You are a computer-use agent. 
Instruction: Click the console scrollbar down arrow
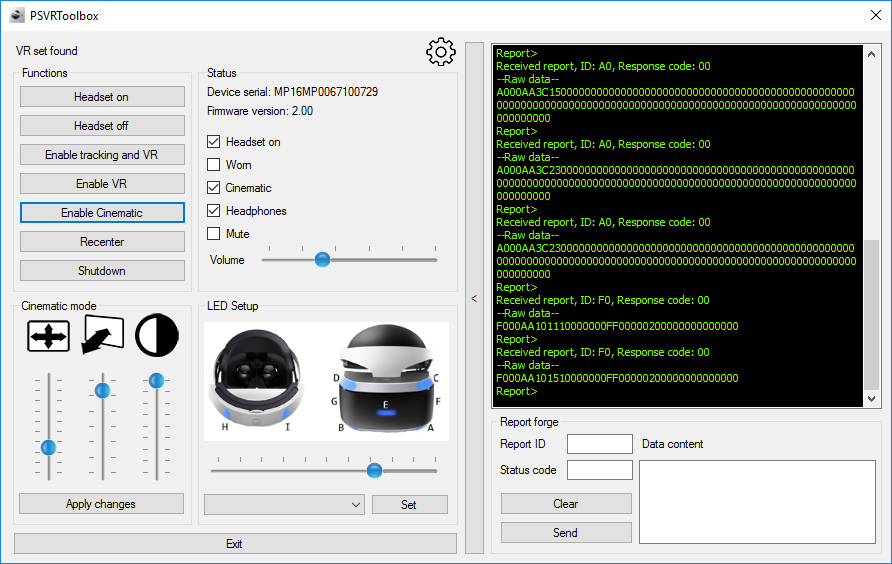point(872,398)
